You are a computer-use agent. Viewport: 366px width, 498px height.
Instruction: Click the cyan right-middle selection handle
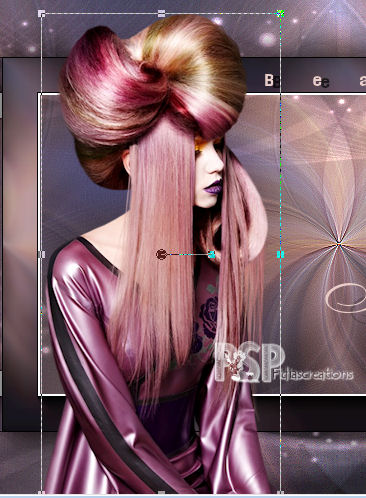pyautogui.click(x=281, y=254)
